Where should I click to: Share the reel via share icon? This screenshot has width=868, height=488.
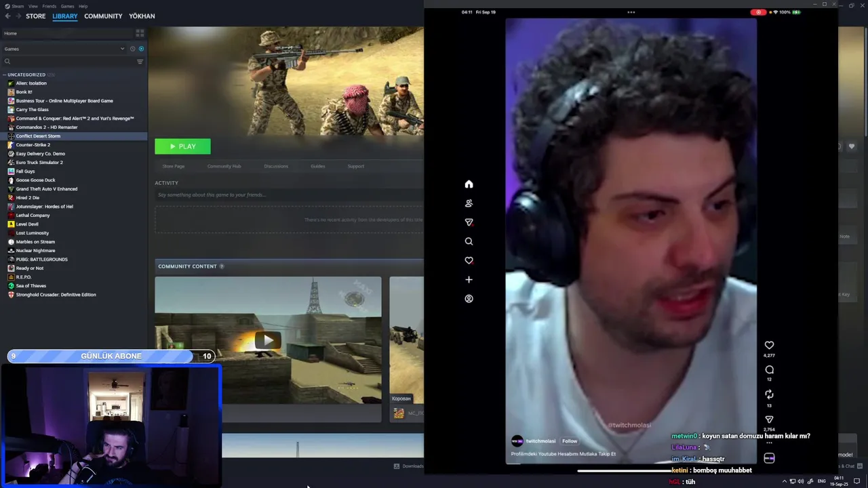tap(769, 420)
